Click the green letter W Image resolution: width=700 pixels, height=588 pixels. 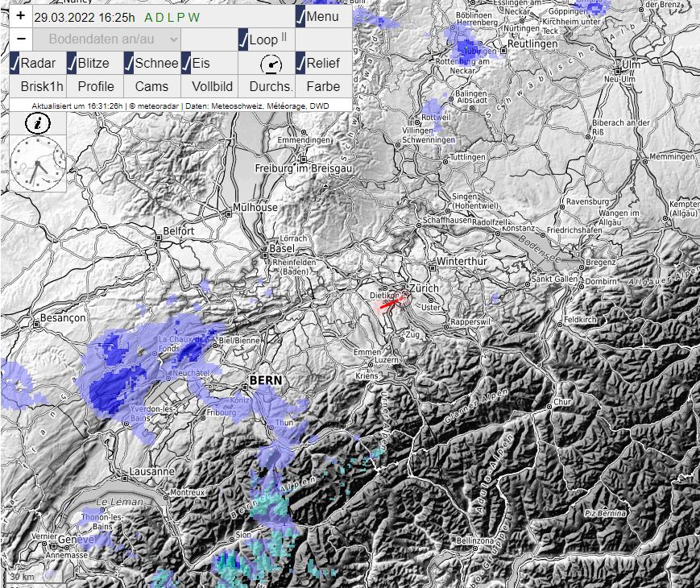[x=193, y=18]
